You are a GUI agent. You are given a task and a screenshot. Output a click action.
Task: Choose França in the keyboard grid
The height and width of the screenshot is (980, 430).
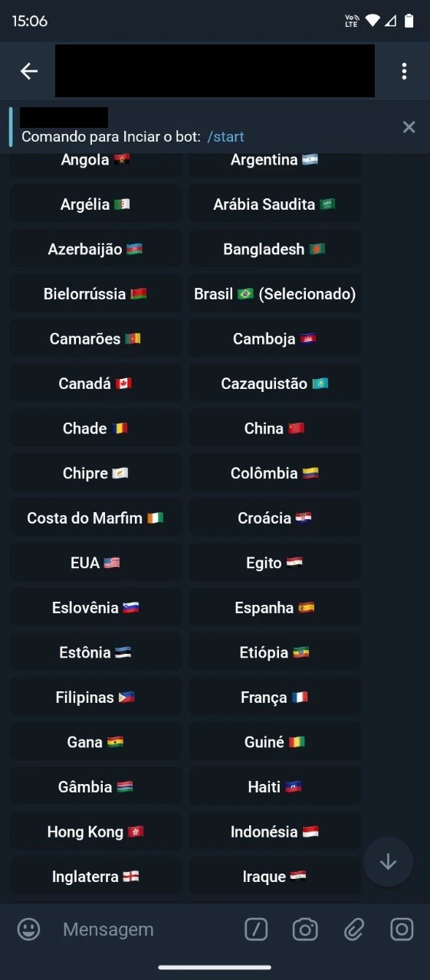[274, 697]
